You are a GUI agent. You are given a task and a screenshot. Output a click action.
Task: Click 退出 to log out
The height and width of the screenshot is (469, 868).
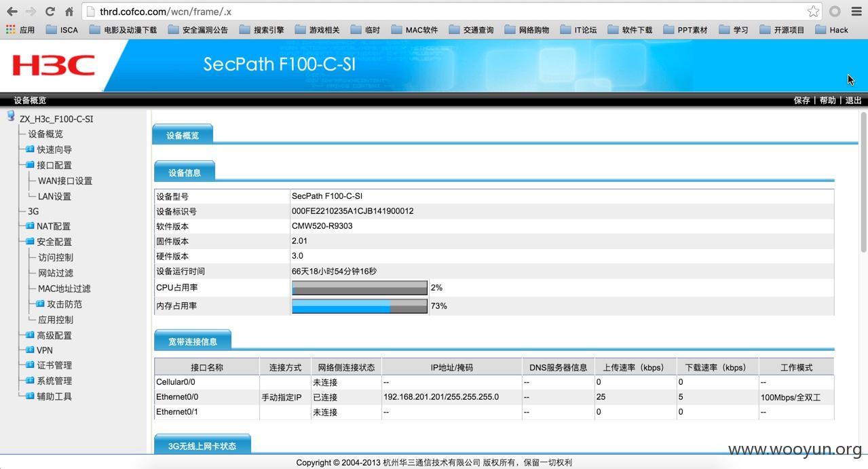[853, 100]
